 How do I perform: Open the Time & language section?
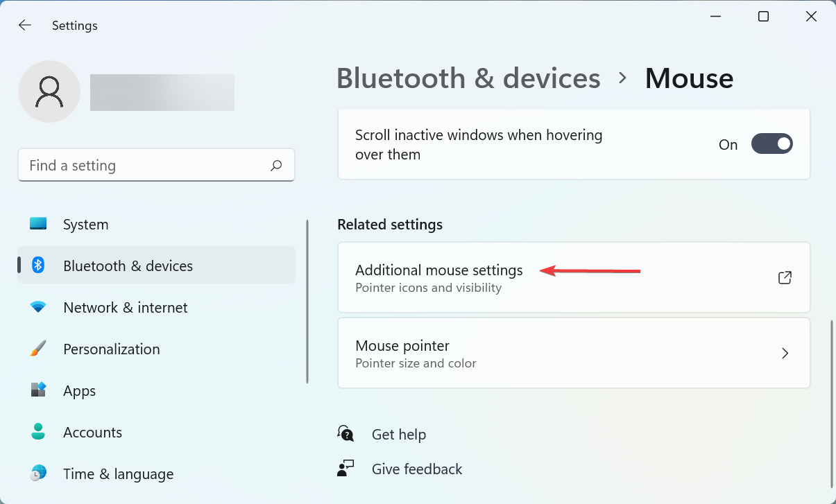pyautogui.click(x=118, y=473)
